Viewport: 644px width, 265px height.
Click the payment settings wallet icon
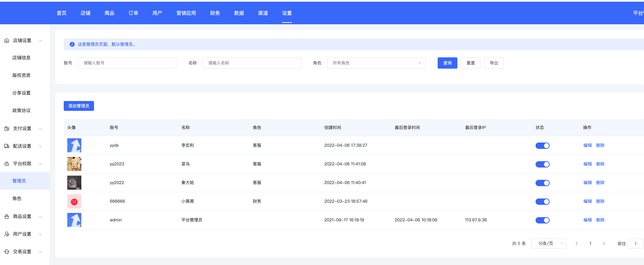7,129
